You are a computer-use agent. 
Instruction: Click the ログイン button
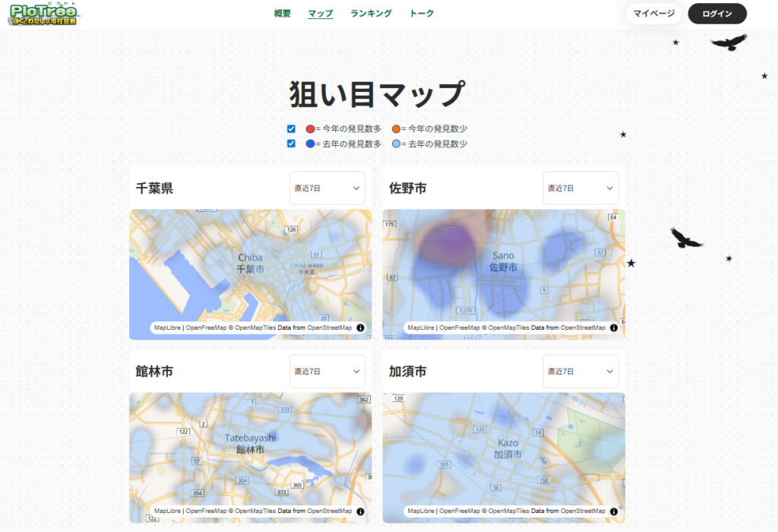pos(717,14)
